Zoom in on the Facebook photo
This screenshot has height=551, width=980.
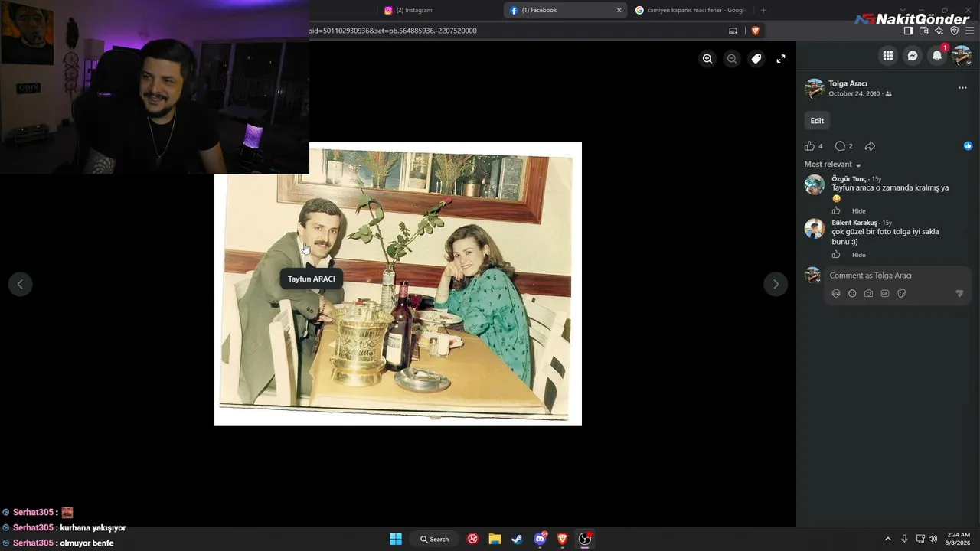(707, 58)
